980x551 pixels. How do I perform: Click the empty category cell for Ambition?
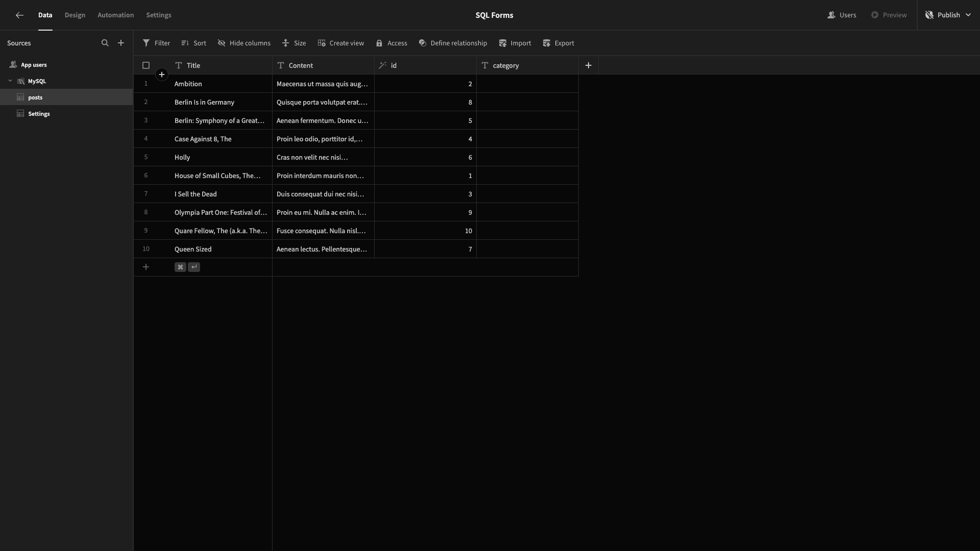(x=527, y=84)
